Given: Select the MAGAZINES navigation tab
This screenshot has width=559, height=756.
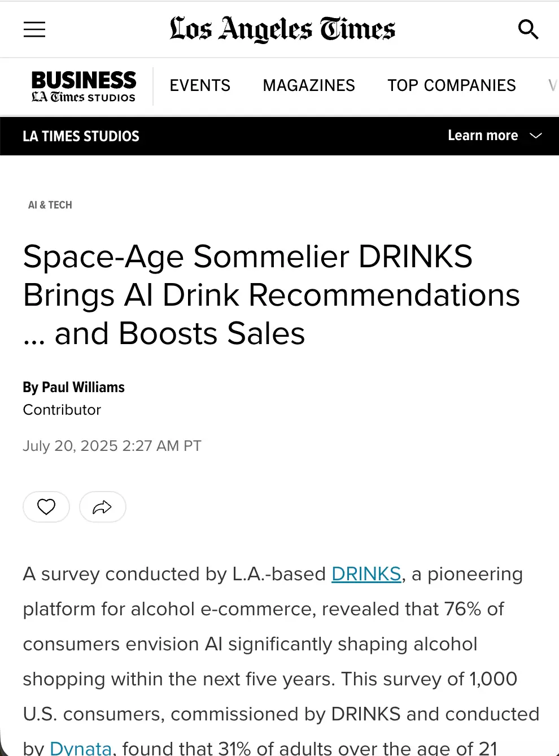Looking at the screenshot, I should (x=308, y=86).
